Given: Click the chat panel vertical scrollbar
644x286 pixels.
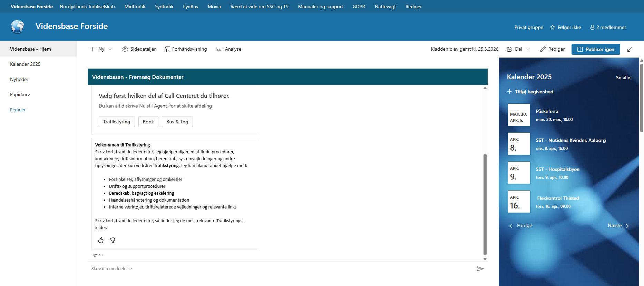Looking at the screenshot, I should tap(485, 203).
